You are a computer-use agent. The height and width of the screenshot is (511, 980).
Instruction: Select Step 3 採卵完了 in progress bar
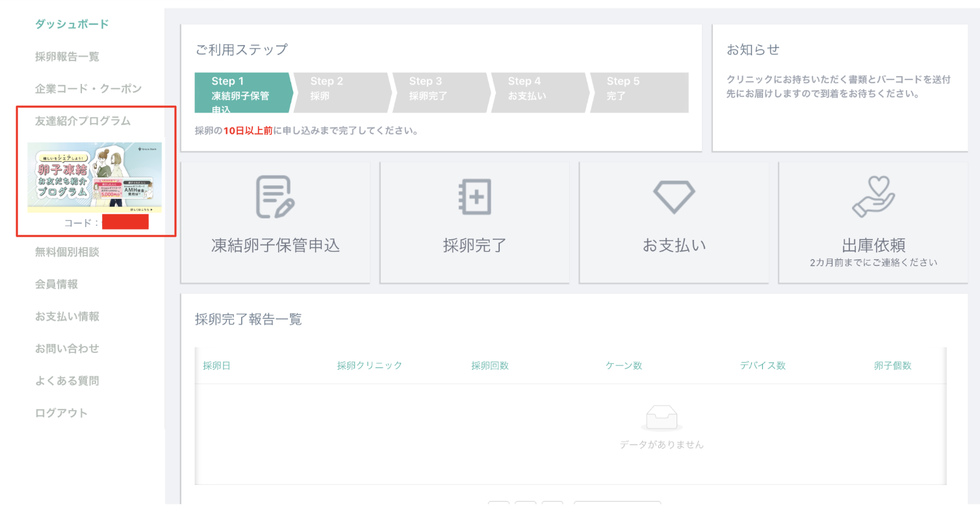click(439, 92)
